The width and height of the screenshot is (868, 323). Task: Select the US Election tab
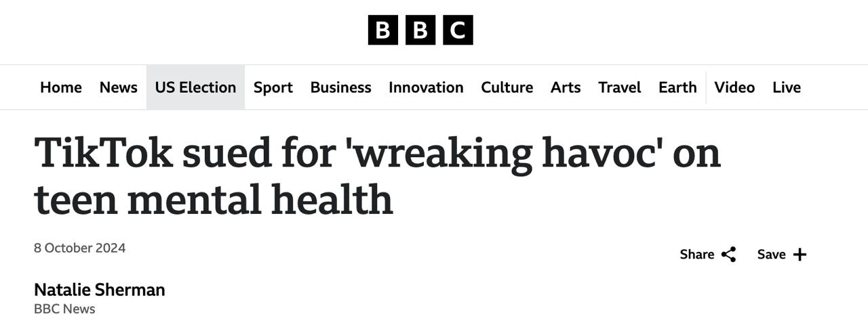coord(195,87)
